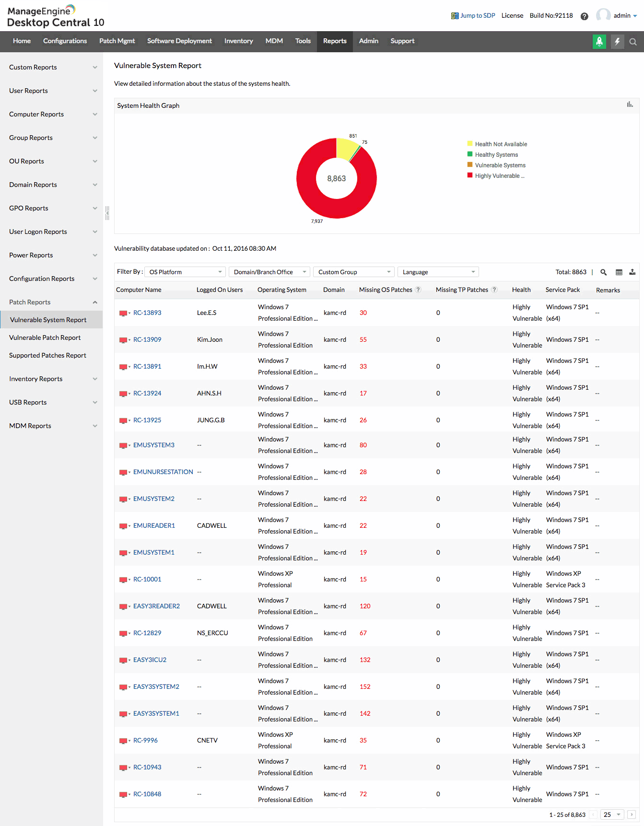
Task: Click the export report icon
Action: point(632,272)
